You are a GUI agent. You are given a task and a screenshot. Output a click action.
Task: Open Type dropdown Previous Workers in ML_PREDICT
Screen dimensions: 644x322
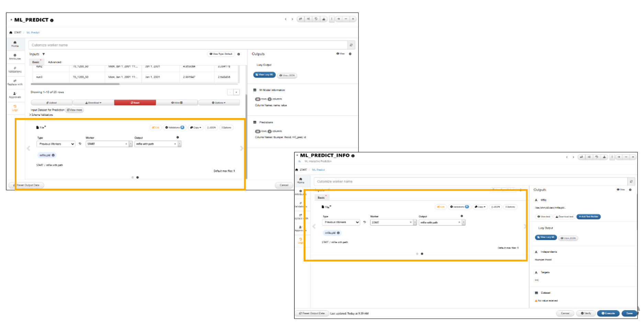56,144
